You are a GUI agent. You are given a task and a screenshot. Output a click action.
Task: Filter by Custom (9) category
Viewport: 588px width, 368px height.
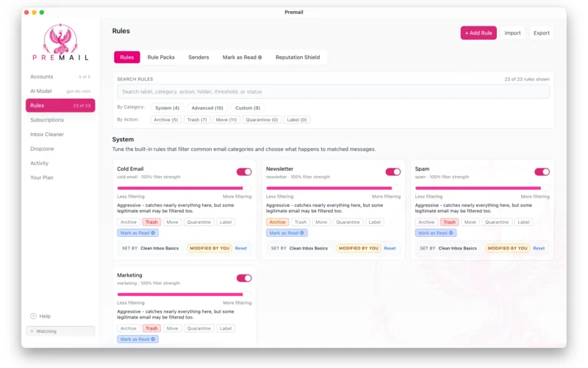[248, 107]
